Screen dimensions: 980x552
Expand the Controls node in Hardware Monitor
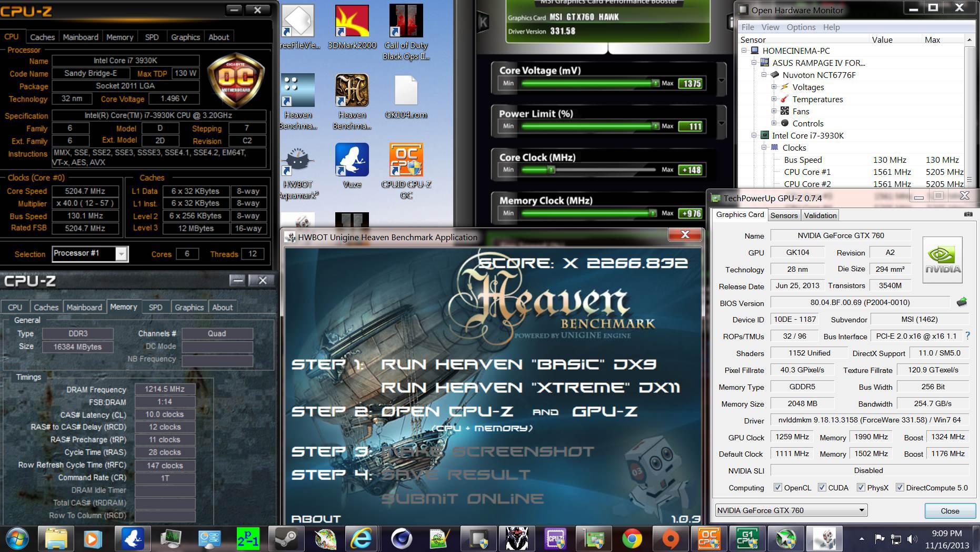click(774, 123)
